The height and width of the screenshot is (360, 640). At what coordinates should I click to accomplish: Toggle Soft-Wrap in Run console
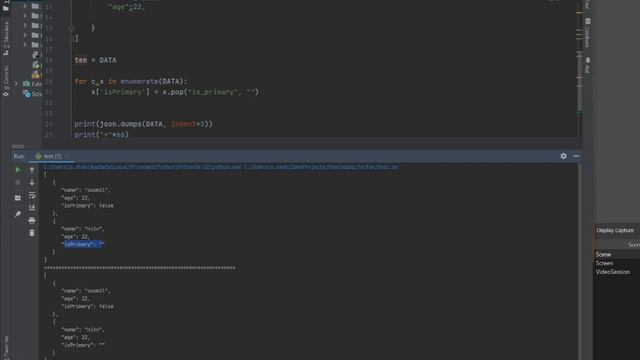pyautogui.click(x=32, y=196)
